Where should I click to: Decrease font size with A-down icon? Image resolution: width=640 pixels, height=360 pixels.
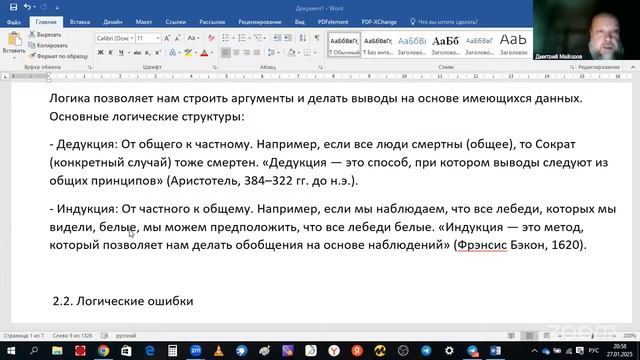178,38
